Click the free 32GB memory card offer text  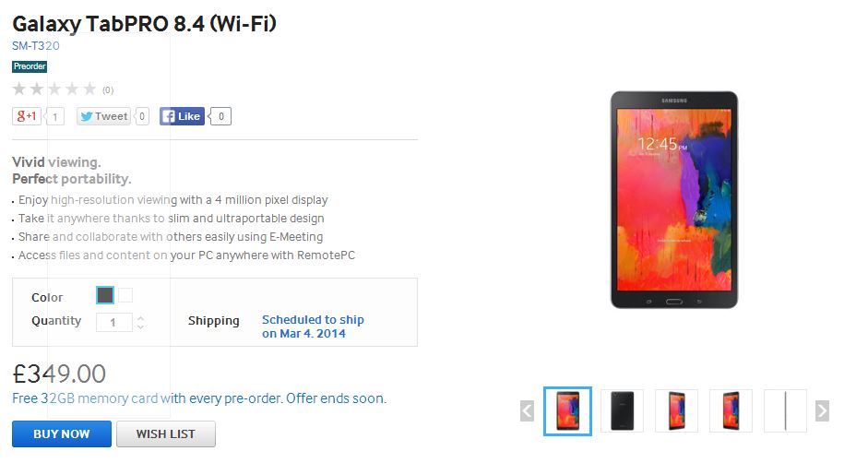(x=199, y=398)
